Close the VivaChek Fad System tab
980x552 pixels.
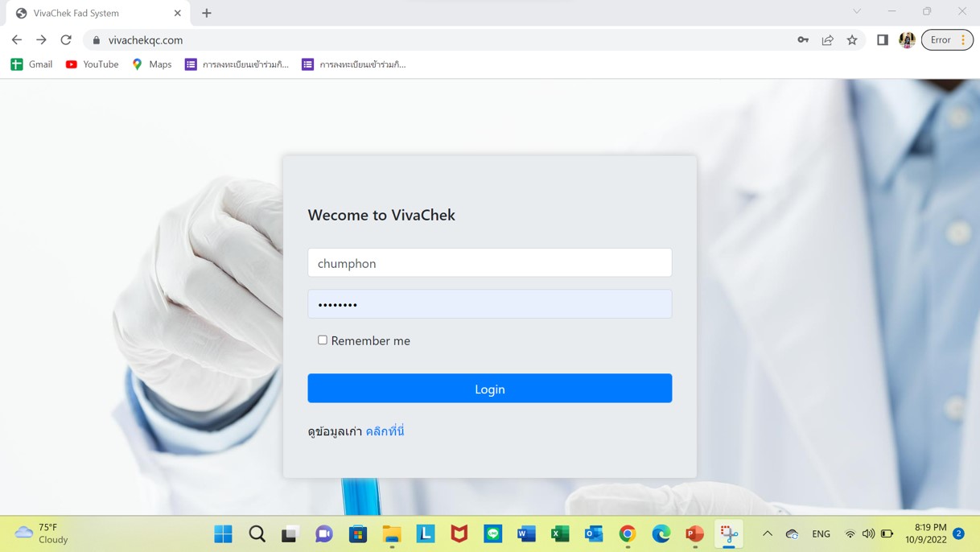[178, 13]
